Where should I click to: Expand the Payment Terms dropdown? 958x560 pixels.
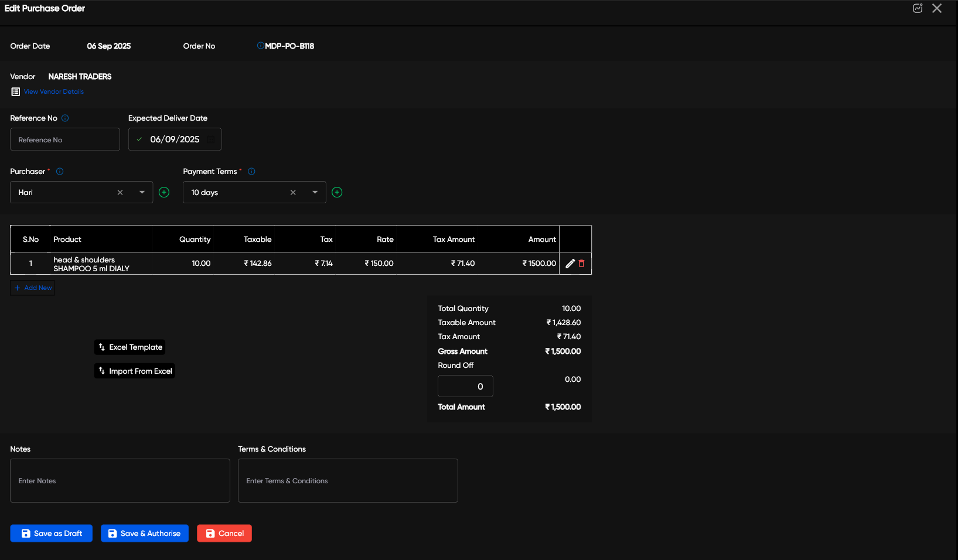pos(315,193)
